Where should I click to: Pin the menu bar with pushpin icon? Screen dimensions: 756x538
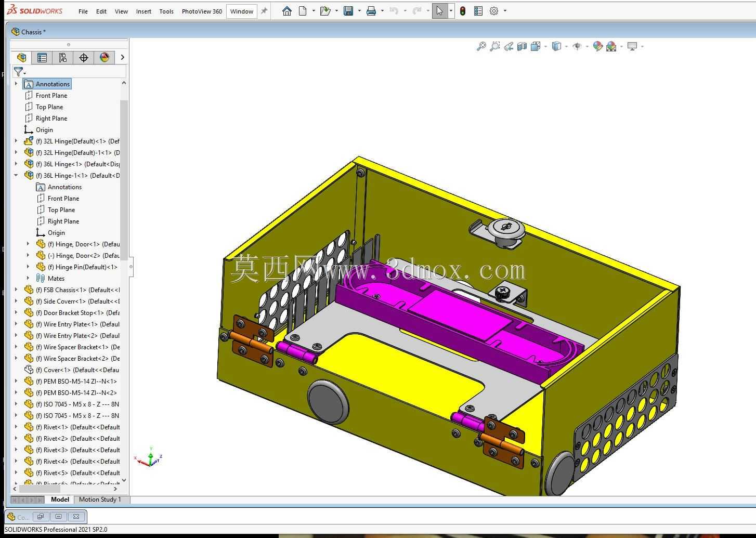point(264,11)
